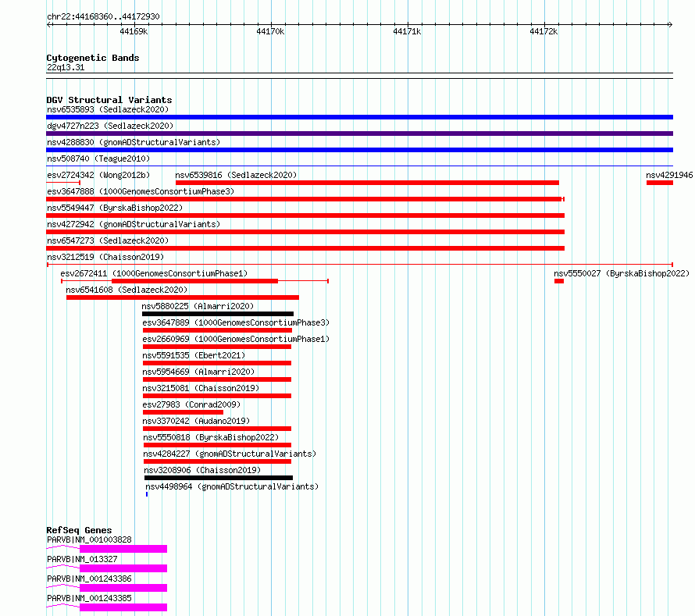Click the black nsv5880225 variant bar

click(218, 314)
